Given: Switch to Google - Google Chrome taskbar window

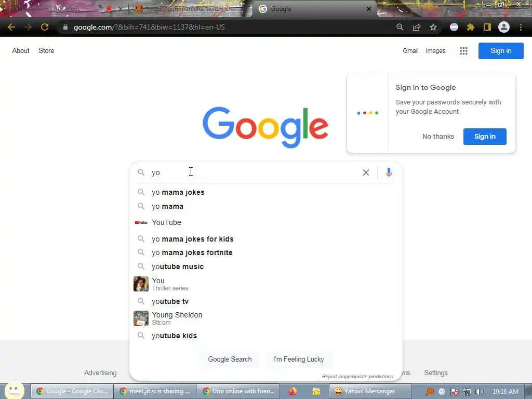Looking at the screenshot, I should click(72, 391).
